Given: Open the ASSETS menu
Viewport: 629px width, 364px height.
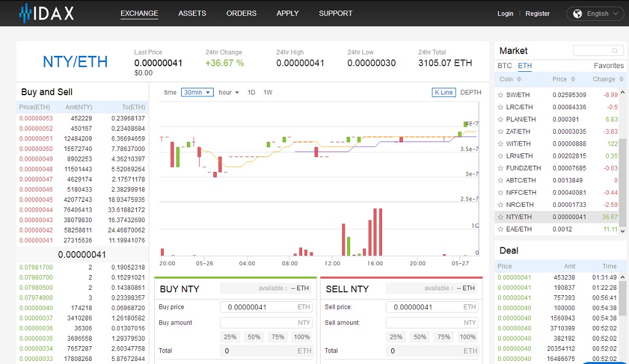Looking at the screenshot, I should click(192, 14).
